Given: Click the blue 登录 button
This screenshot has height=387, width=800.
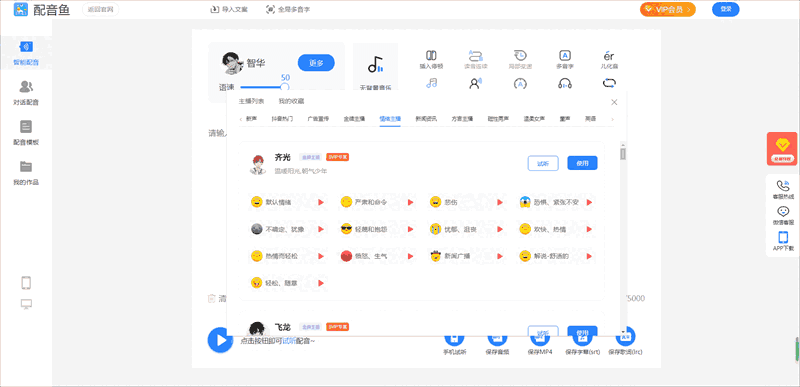Looking at the screenshot, I should pyautogui.click(x=726, y=9).
